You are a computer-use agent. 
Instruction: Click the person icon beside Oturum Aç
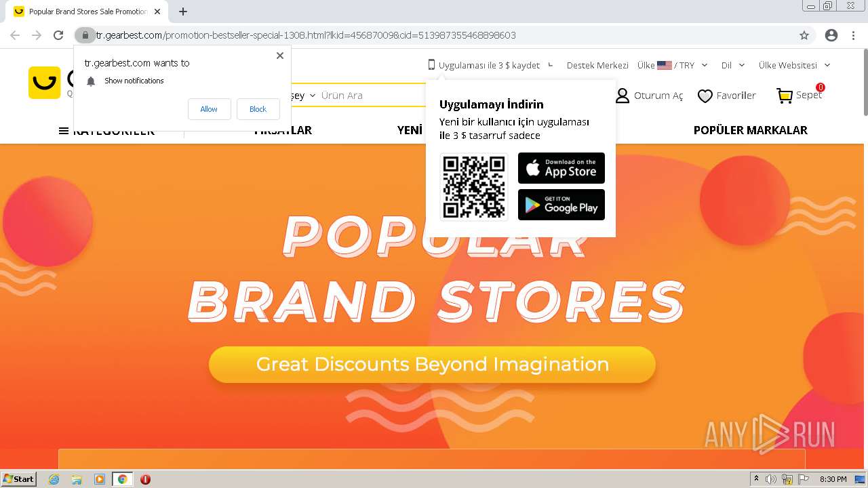pyautogui.click(x=622, y=96)
